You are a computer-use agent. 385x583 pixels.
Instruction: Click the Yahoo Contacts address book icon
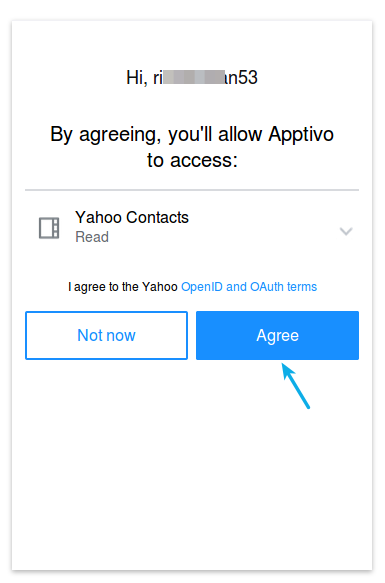pyautogui.click(x=49, y=228)
